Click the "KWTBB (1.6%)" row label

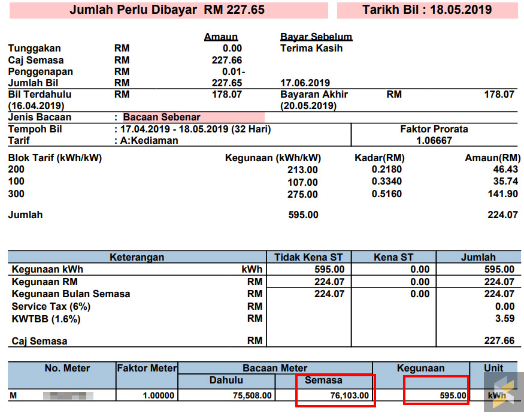(x=46, y=319)
